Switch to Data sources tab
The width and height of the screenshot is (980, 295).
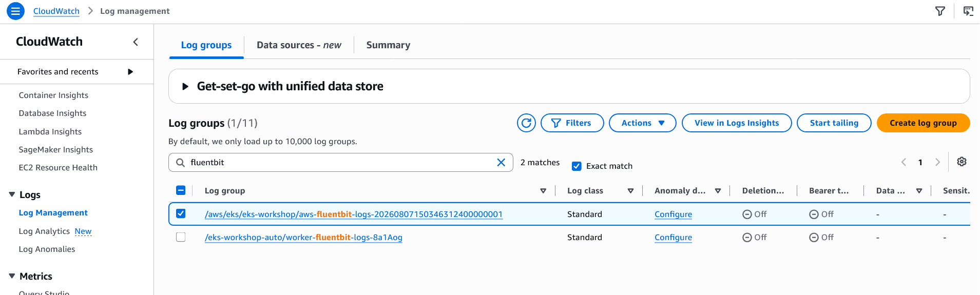(299, 45)
